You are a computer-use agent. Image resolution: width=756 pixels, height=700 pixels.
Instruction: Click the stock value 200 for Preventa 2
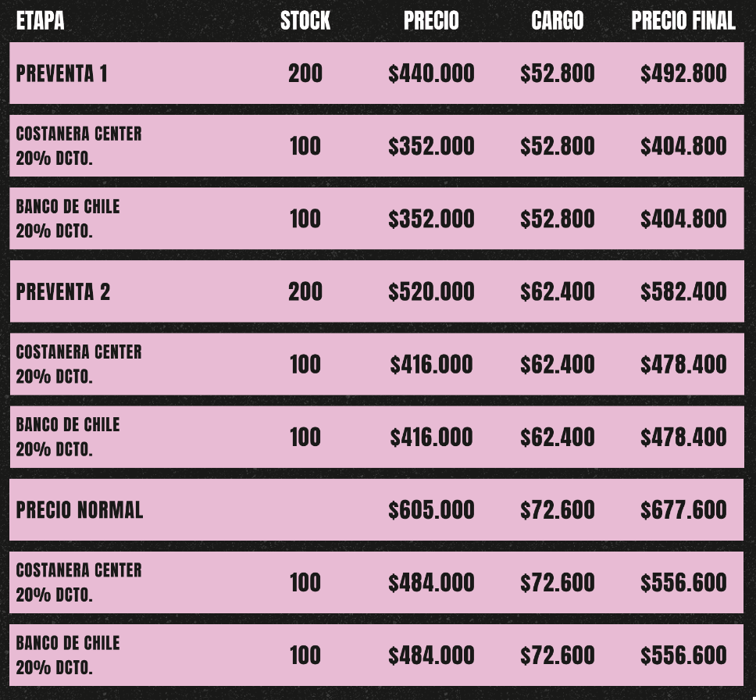coord(305,291)
